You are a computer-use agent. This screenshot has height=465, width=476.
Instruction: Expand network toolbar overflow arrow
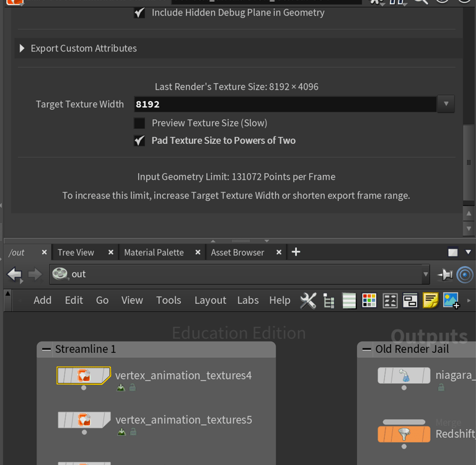pyautogui.click(x=469, y=300)
